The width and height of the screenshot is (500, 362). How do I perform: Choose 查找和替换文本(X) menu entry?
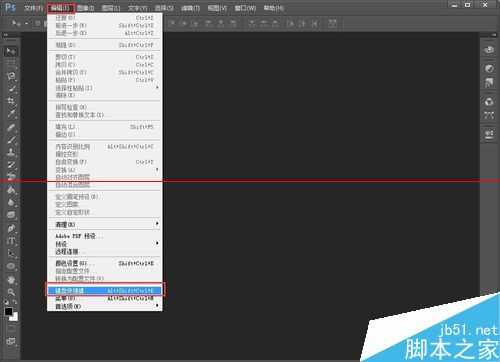pyautogui.click(x=105, y=115)
